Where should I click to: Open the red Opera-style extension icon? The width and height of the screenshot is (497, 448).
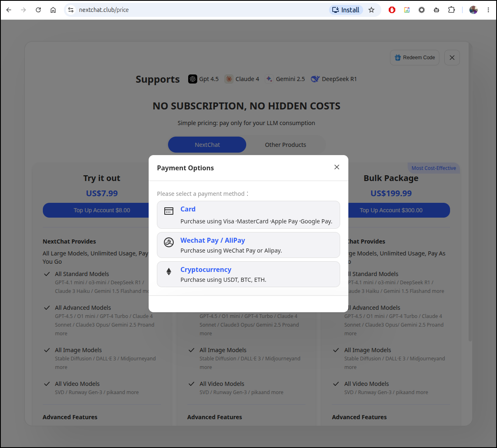pyautogui.click(x=392, y=10)
